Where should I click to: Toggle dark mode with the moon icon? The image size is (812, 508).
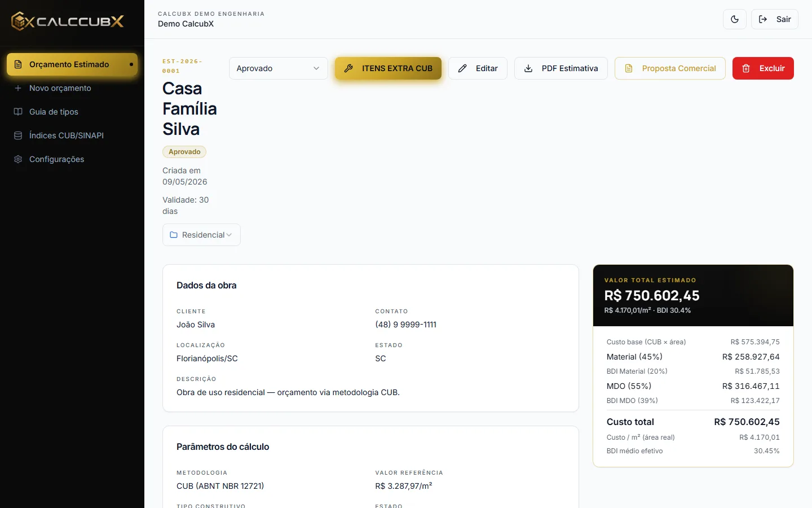735,19
